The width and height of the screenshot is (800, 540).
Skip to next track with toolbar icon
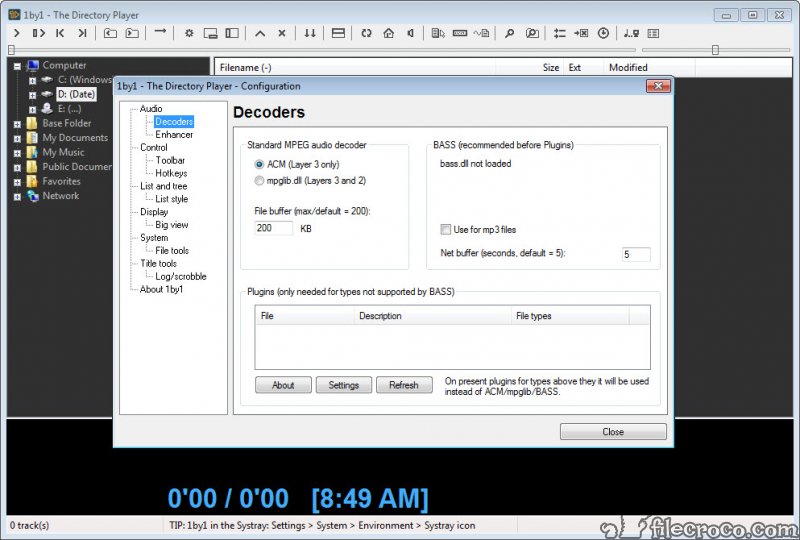click(82, 33)
